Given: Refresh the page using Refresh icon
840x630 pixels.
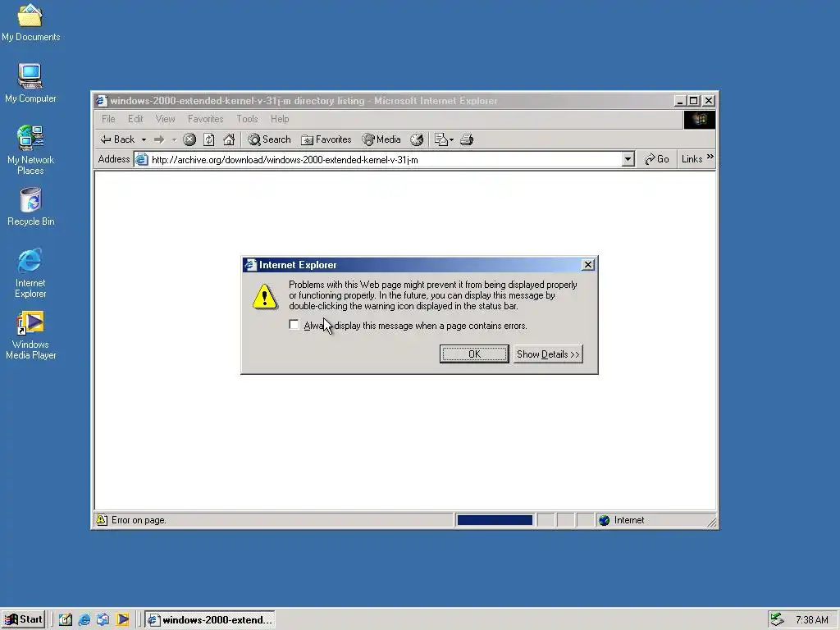Looking at the screenshot, I should [x=209, y=139].
